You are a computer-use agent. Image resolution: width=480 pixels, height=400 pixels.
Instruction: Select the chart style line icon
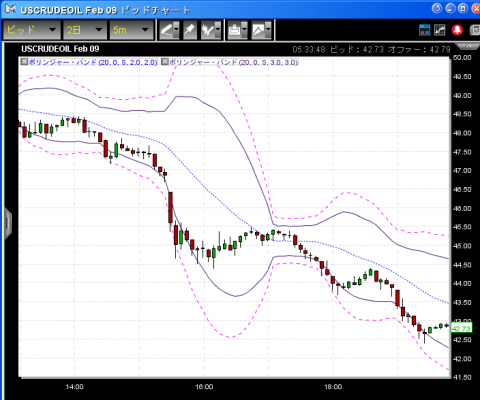pos(258,30)
